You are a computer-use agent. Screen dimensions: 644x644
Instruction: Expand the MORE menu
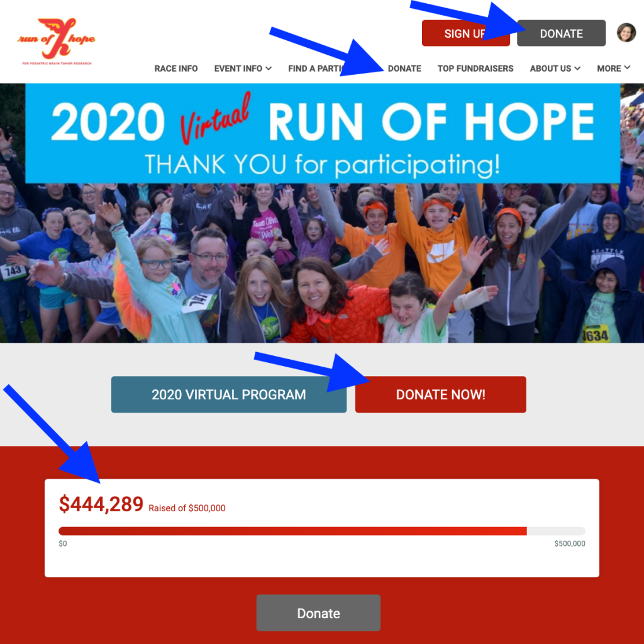pos(613,69)
